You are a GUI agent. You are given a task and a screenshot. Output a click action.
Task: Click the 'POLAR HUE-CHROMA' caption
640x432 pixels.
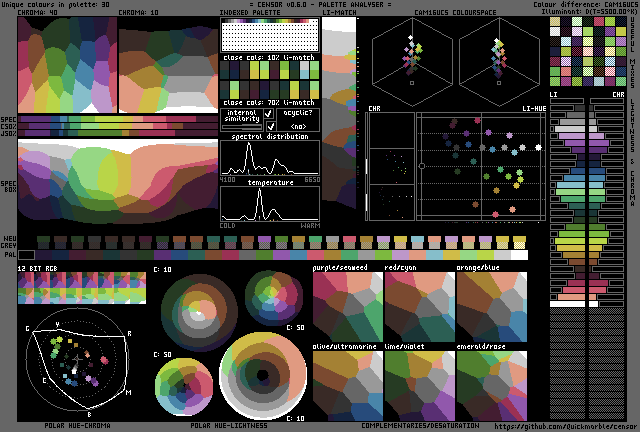(x=78, y=425)
